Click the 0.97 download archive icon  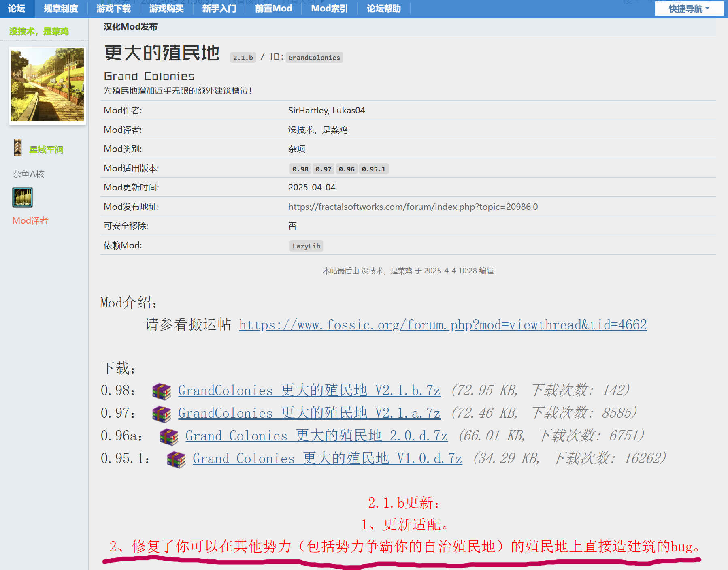[x=162, y=414]
